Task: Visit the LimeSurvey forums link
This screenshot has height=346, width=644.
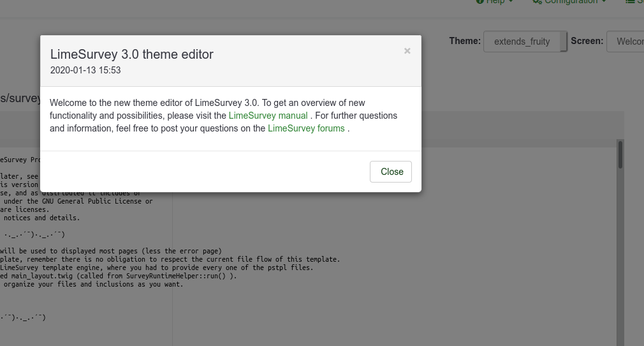Action: 307,128
